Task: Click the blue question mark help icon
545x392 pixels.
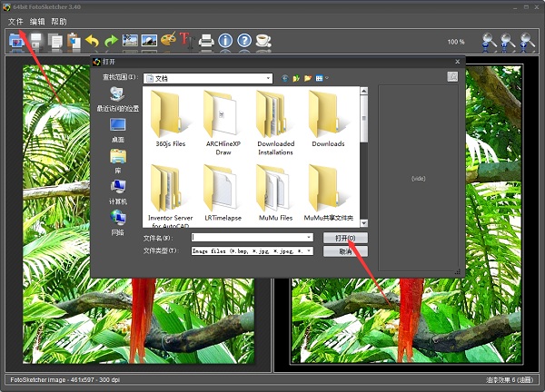Action: click(x=244, y=41)
